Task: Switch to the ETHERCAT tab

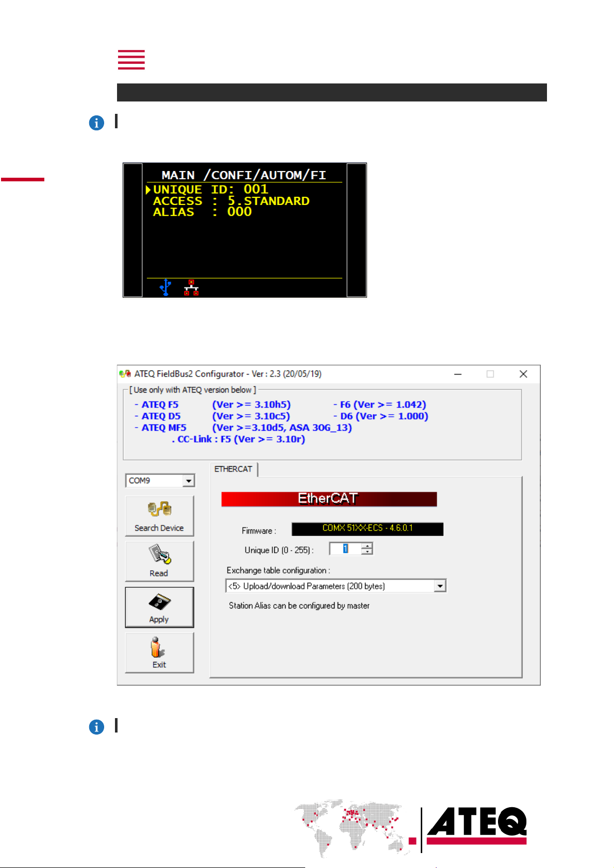Action: coord(234,469)
